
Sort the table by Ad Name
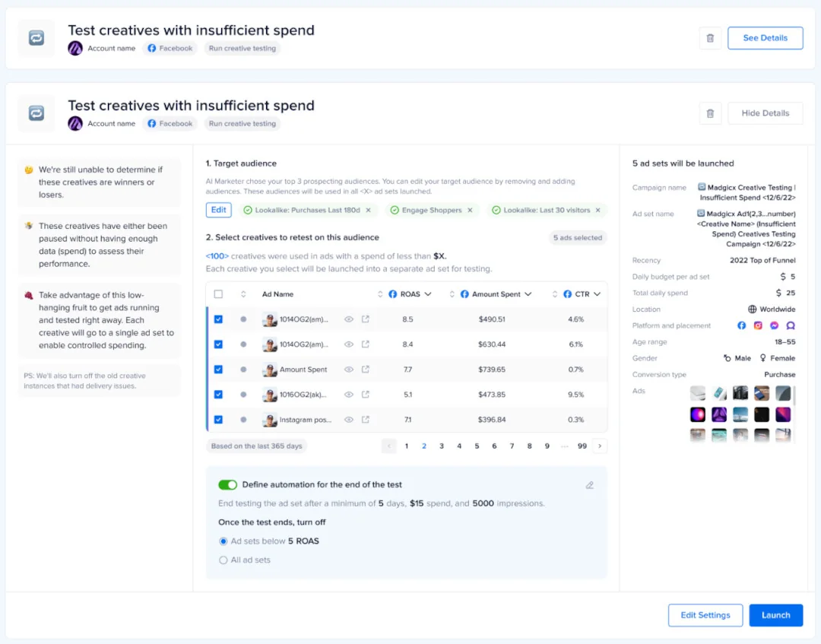[243, 294]
